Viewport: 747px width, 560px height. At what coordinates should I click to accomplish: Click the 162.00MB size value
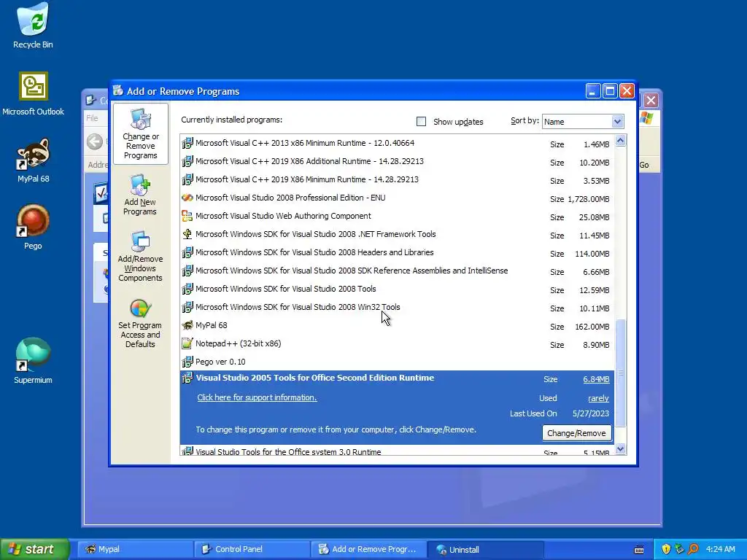point(592,327)
